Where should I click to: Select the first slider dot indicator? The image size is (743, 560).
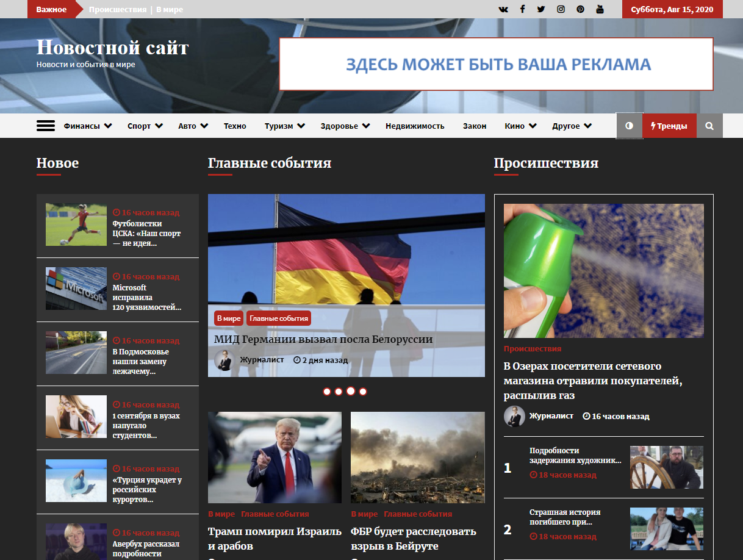point(327,392)
